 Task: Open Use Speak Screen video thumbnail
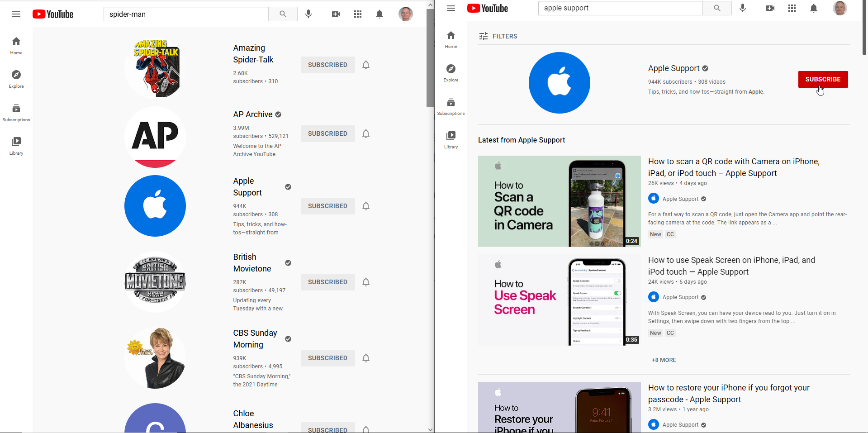(x=560, y=300)
